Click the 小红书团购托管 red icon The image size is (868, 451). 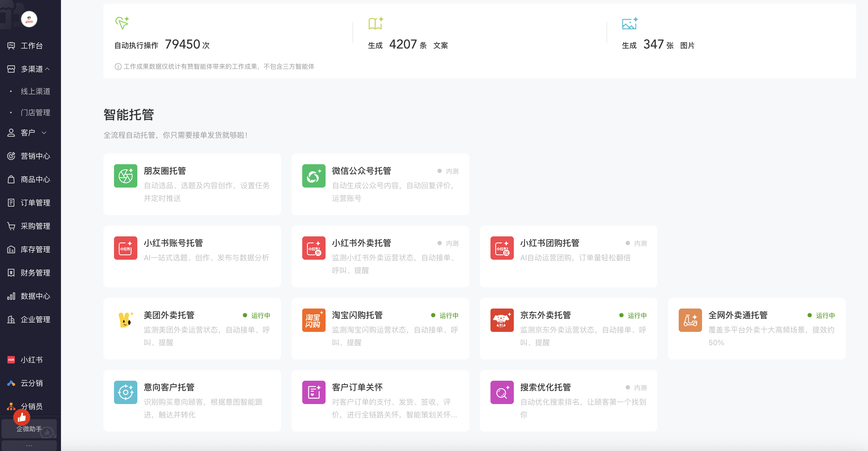tap(502, 248)
